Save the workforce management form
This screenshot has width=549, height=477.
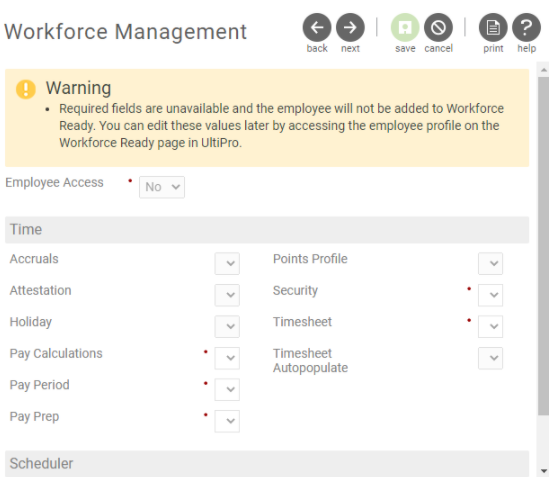(x=405, y=27)
